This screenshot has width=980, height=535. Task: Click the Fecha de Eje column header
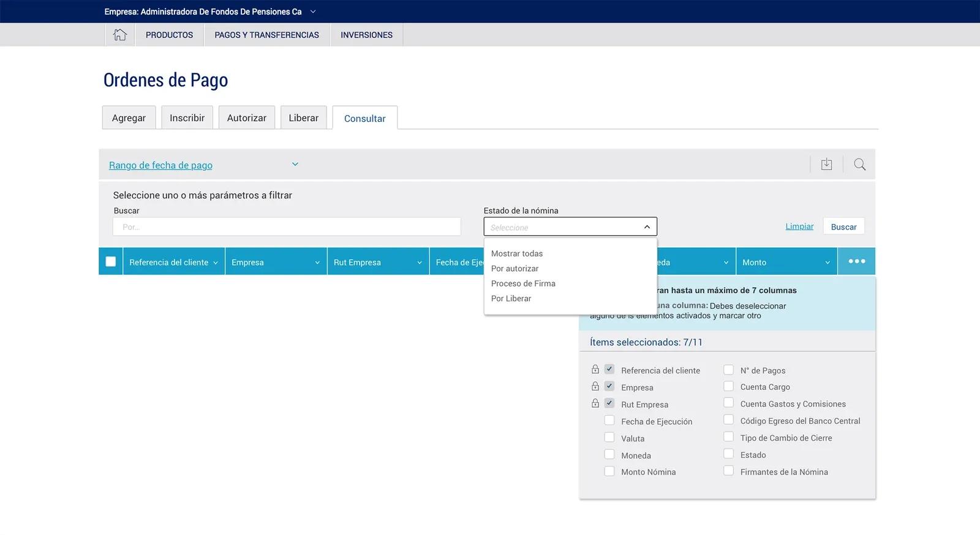pyautogui.click(x=457, y=262)
